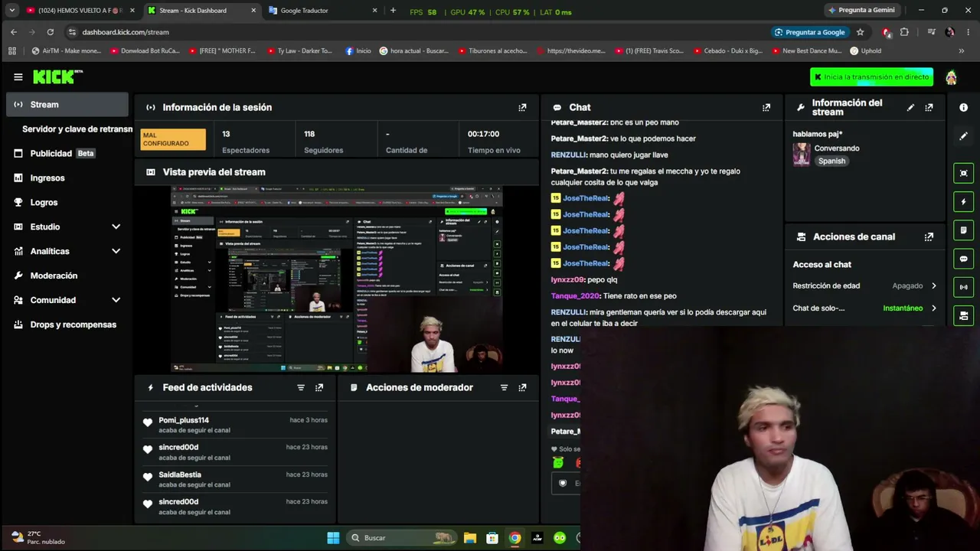Click the info icon in right sidebar
This screenshot has height=551, width=980.
963,108
